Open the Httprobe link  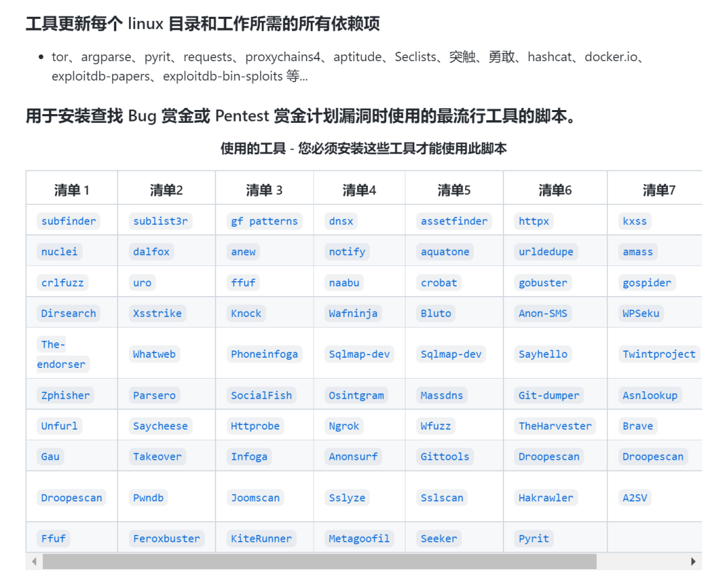click(x=255, y=426)
